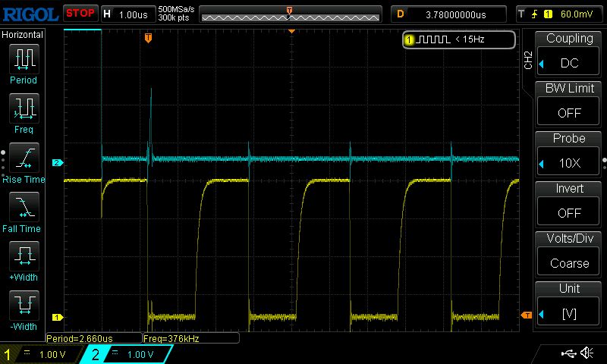This screenshot has width=607, height=364.
Task: Click the 300k pts memory depth readout
Action: 174,17
